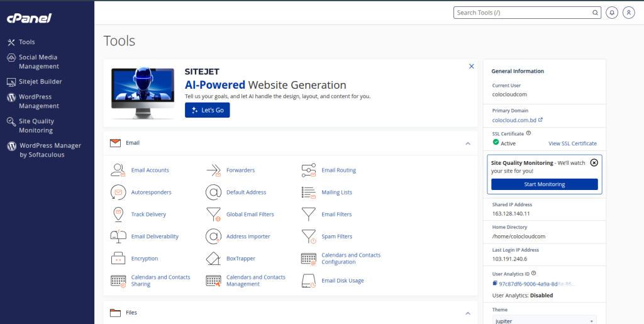Click the Global Email Filters funnel icon
Screen dimensions: 644x324
[213, 215]
